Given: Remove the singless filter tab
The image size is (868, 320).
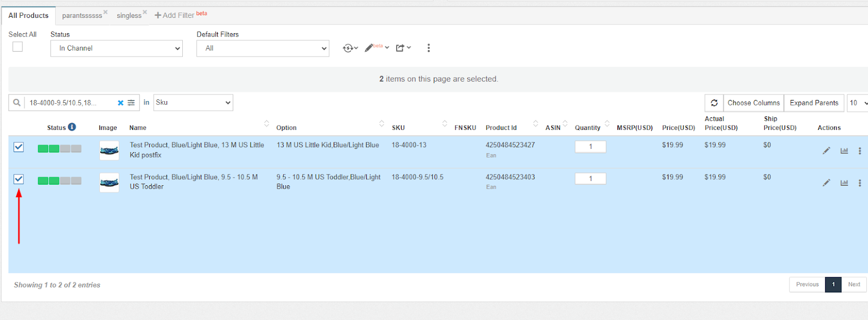Looking at the screenshot, I should (145, 12).
